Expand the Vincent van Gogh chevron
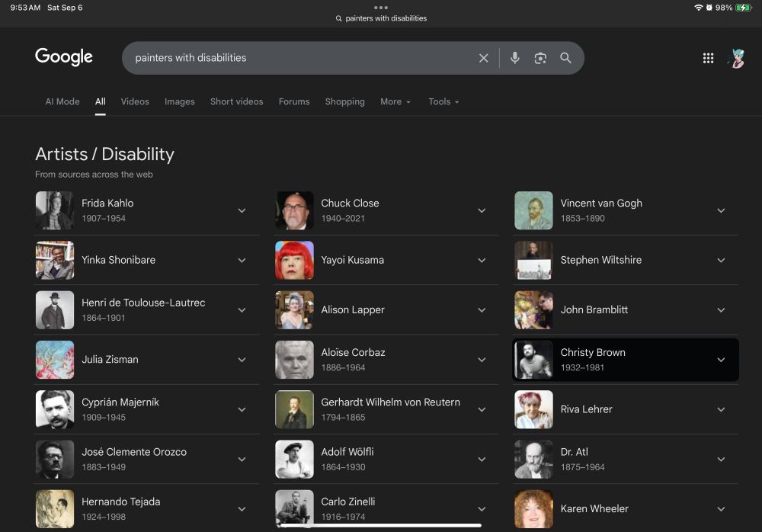This screenshot has width=762, height=532. click(721, 210)
